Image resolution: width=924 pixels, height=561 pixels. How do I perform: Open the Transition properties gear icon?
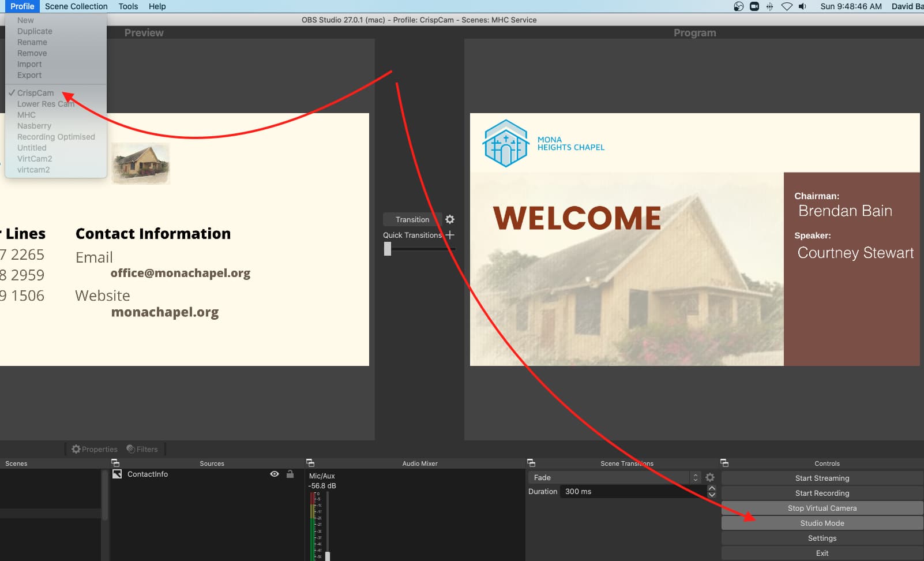point(450,219)
